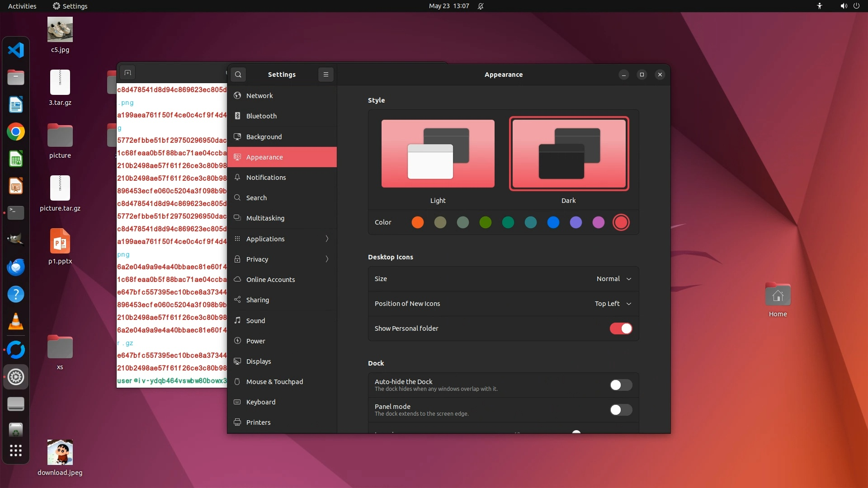The height and width of the screenshot is (488, 868).
Task: Open the icon Size dropdown
Action: click(x=613, y=279)
